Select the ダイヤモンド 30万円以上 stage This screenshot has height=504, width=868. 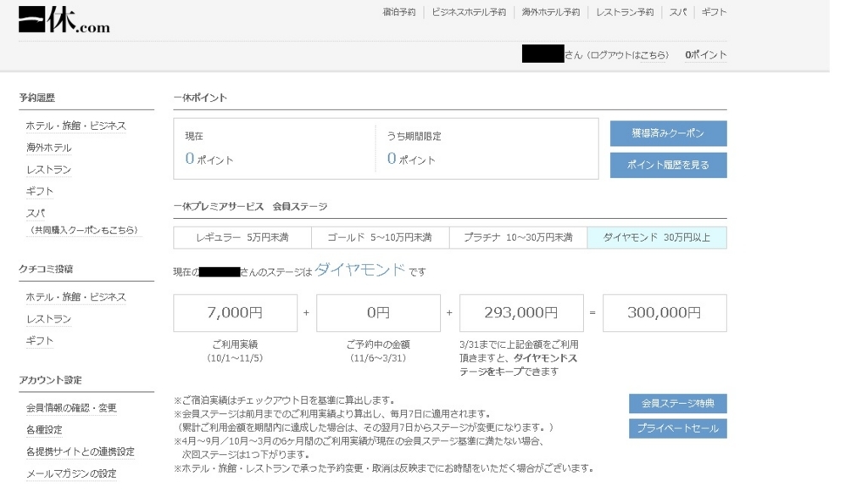657,238
